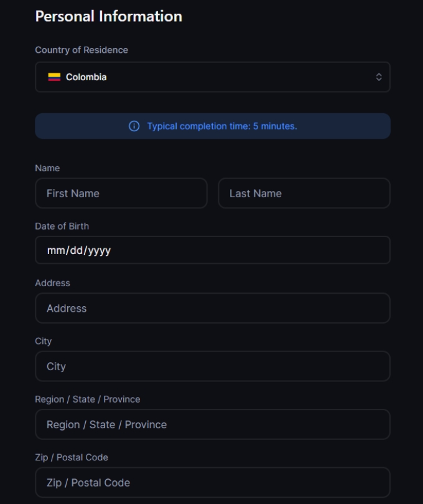Click the Name field label
Screen dimensions: 423x504
click(x=47, y=168)
